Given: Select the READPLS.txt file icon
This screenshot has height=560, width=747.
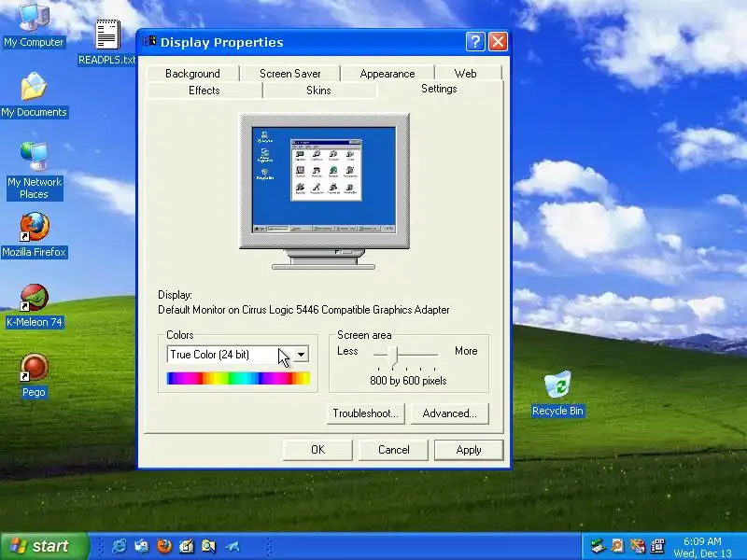Looking at the screenshot, I should point(106,42).
